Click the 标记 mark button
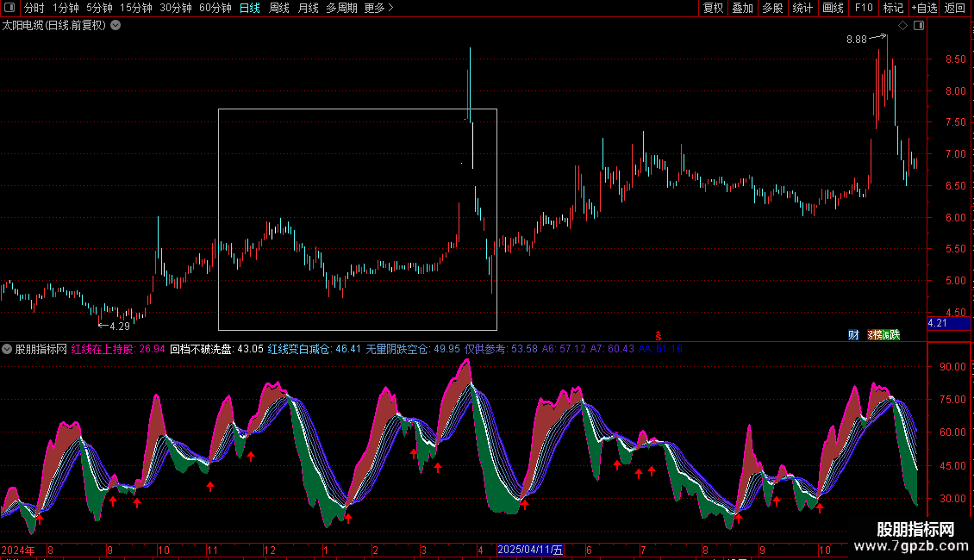Screen dimensions: 974x560 (893, 8)
